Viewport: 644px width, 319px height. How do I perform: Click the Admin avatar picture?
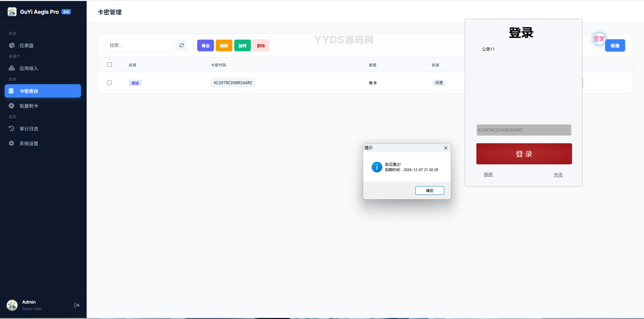[12, 305]
